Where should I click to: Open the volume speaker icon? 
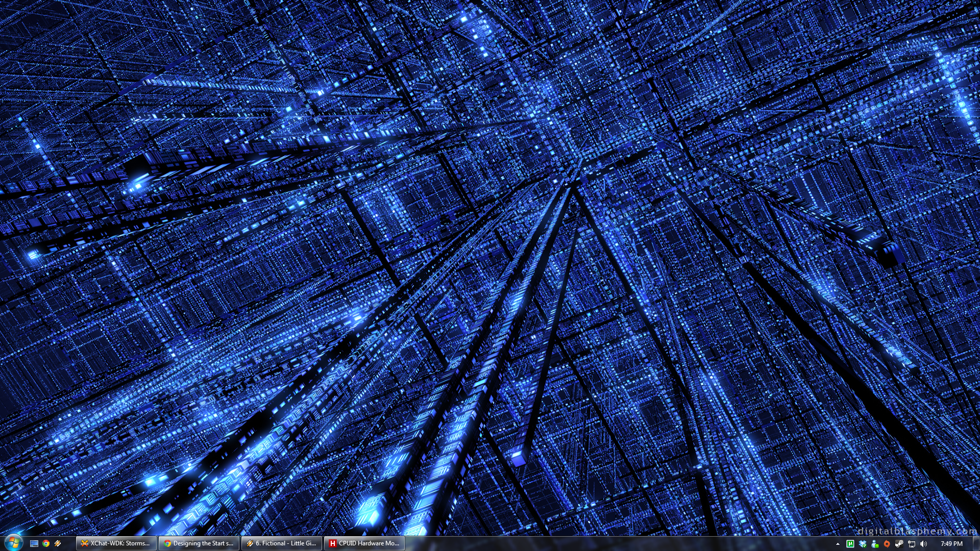point(924,543)
